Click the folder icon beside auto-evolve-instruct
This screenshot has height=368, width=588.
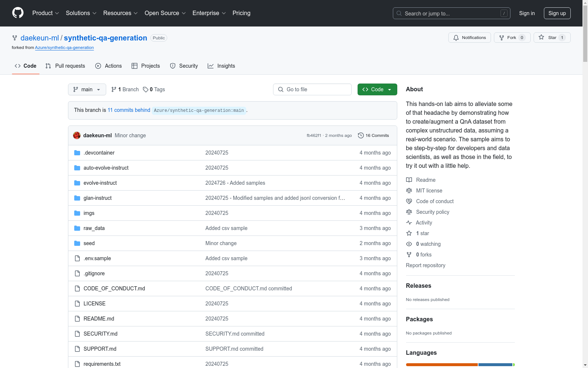click(77, 168)
